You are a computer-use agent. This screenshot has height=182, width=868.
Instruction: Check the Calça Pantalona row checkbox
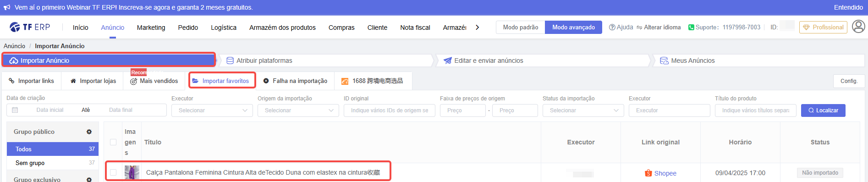click(x=113, y=172)
